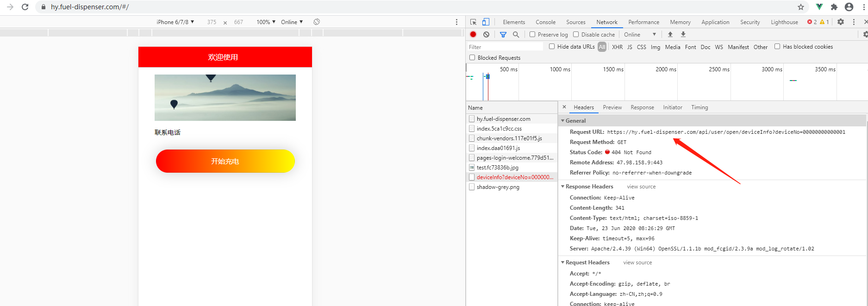Enable the Preserve log checkbox

(532, 34)
